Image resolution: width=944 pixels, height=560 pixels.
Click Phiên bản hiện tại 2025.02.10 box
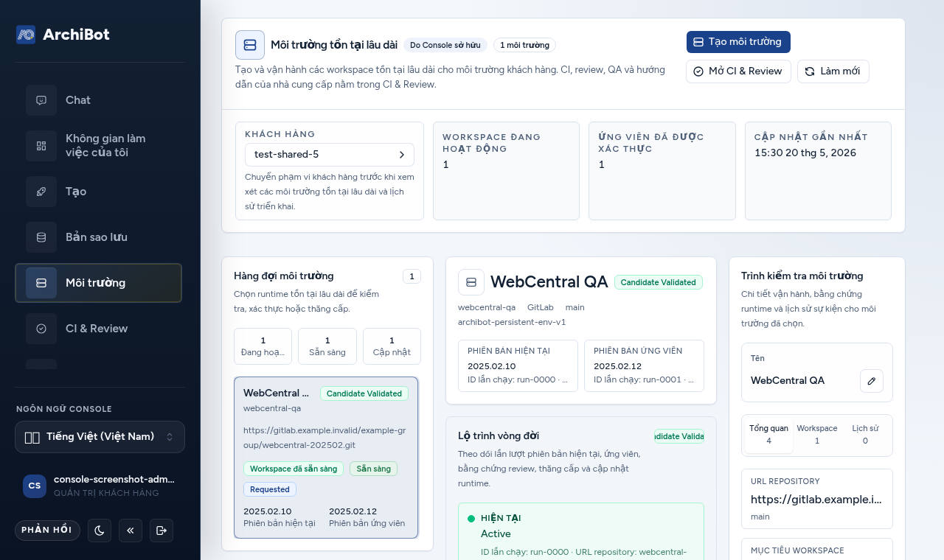[x=518, y=365]
